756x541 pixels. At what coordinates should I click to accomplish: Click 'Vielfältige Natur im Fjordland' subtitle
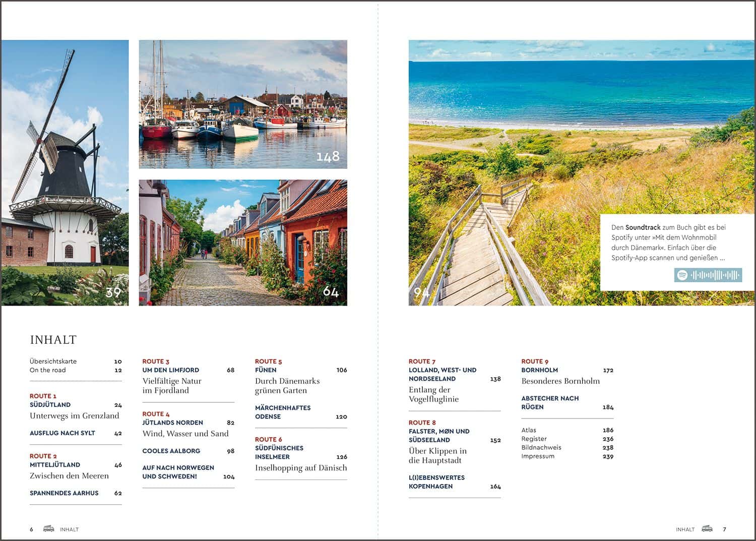(x=172, y=386)
